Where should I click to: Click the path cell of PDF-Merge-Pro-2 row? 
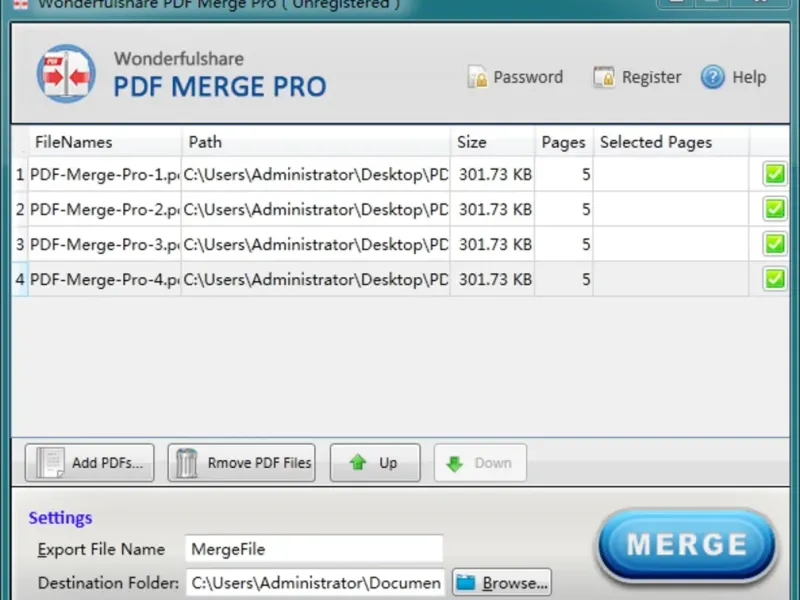point(316,209)
